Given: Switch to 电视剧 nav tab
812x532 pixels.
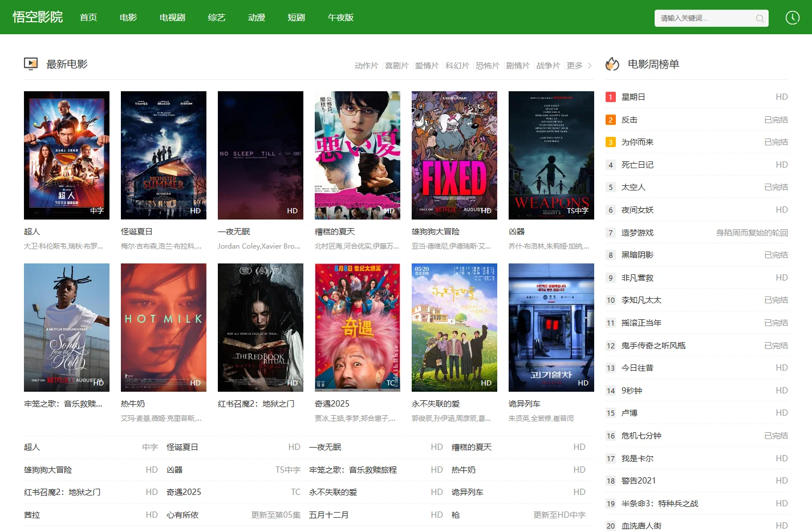Looking at the screenshot, I should (172, 18).
